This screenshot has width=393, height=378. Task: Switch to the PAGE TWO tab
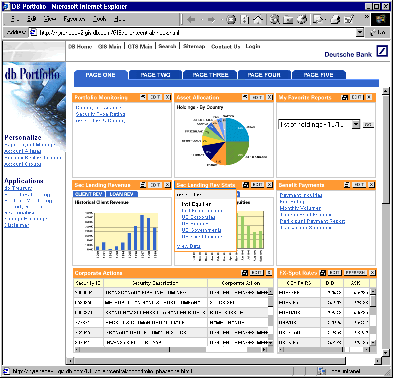[155, 75]
